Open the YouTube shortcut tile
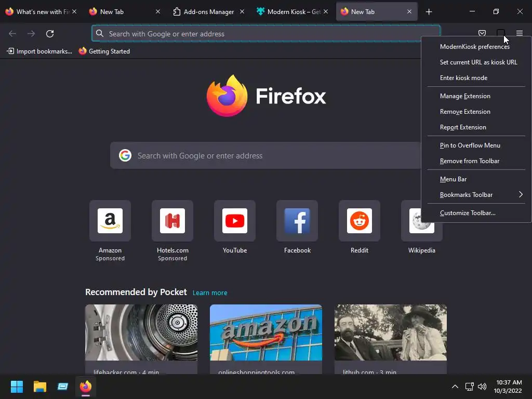532x399 pixels. 235,220
